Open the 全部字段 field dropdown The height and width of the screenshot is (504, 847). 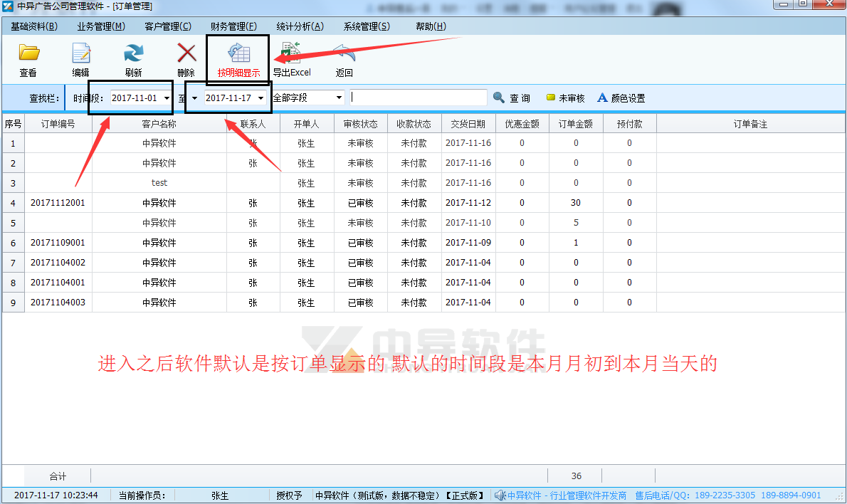339,98
